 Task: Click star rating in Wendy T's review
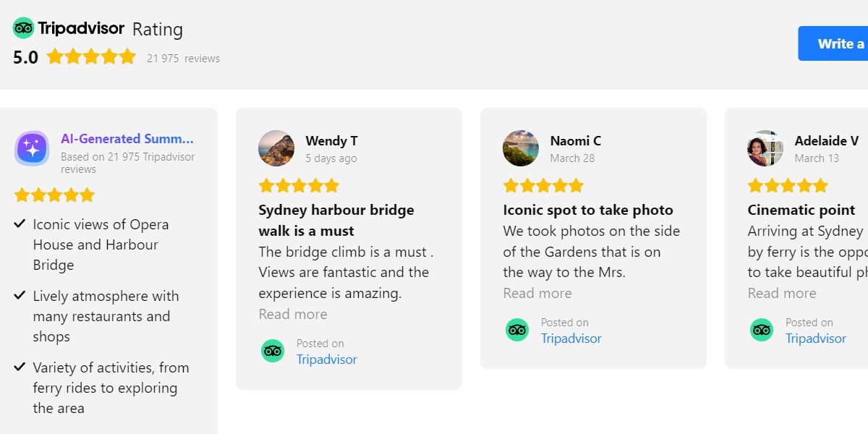[x=299, y=186]
